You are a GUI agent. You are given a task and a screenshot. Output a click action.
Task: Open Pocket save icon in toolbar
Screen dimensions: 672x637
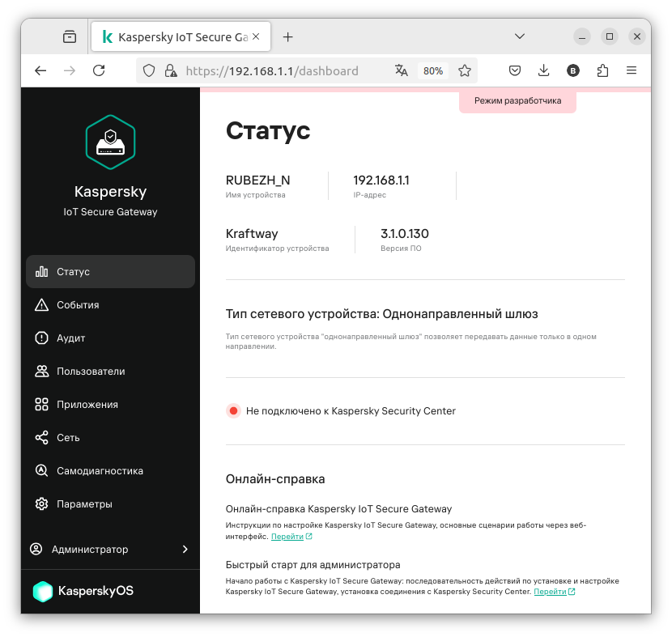pyautogui.click(x=515, y=70)
